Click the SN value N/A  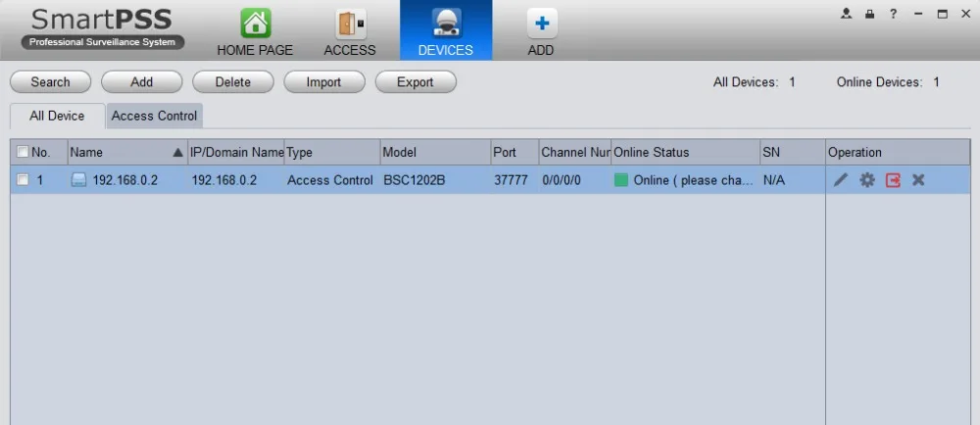coord(774,180)
